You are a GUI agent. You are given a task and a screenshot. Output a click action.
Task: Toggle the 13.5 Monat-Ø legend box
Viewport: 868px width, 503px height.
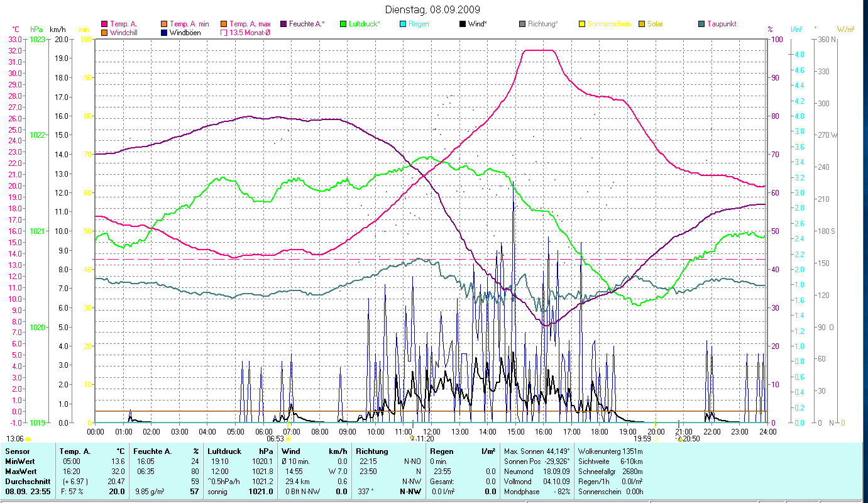(x=224, y=33)
